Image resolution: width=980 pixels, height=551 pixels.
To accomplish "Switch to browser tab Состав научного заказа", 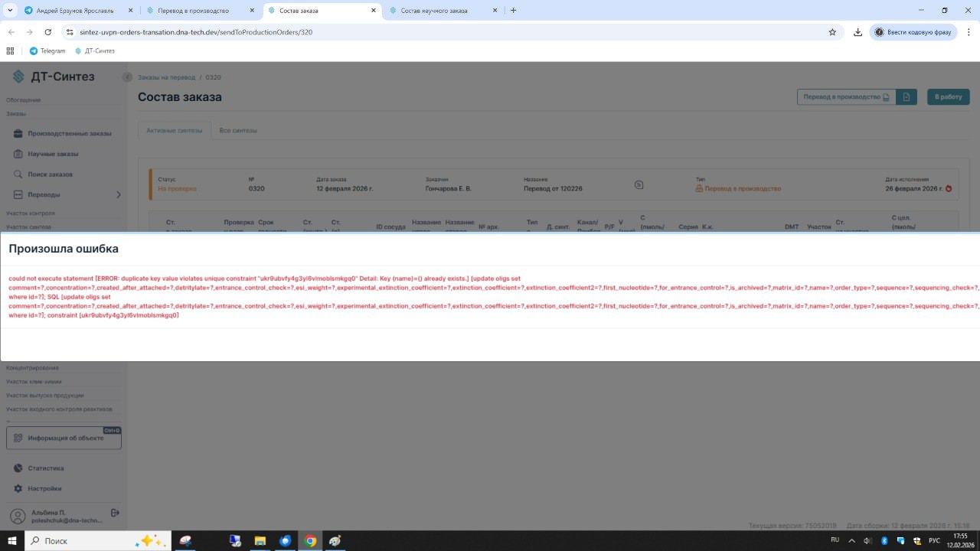I will [439, 11].
